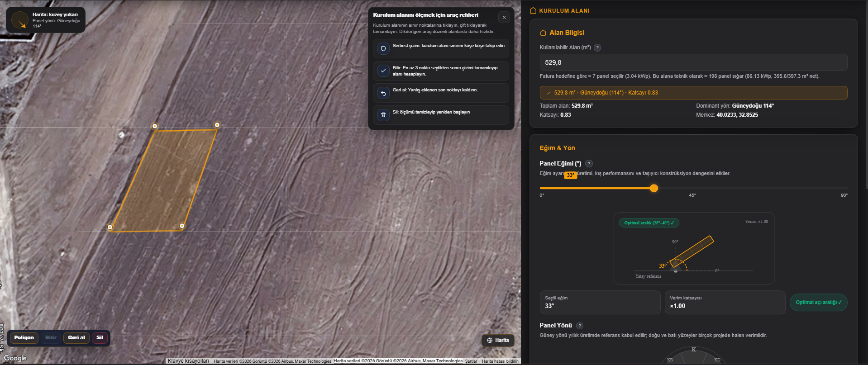
Task: Open help tooltip for Panel Yönü
Action: click(x=580, y=326)
